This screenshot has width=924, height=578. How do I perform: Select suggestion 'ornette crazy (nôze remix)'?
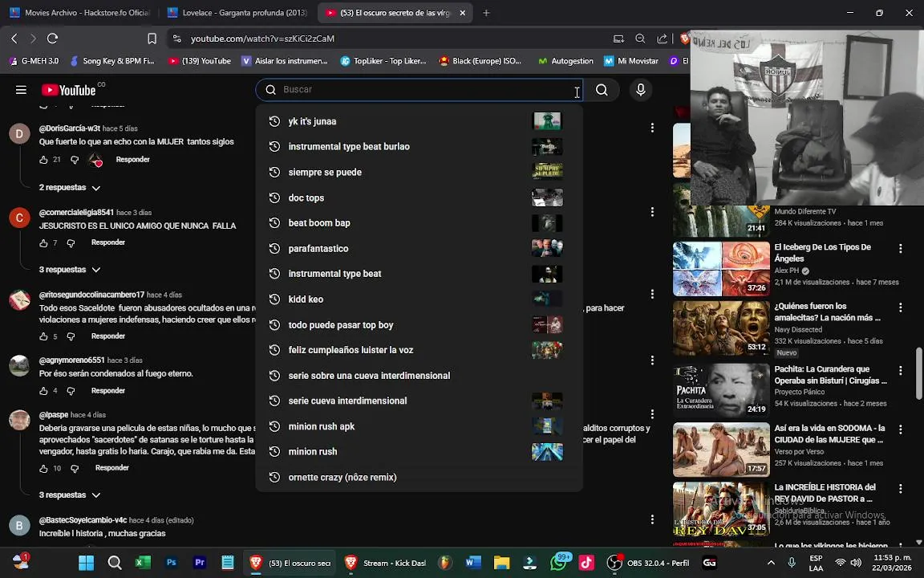[419, 477]
